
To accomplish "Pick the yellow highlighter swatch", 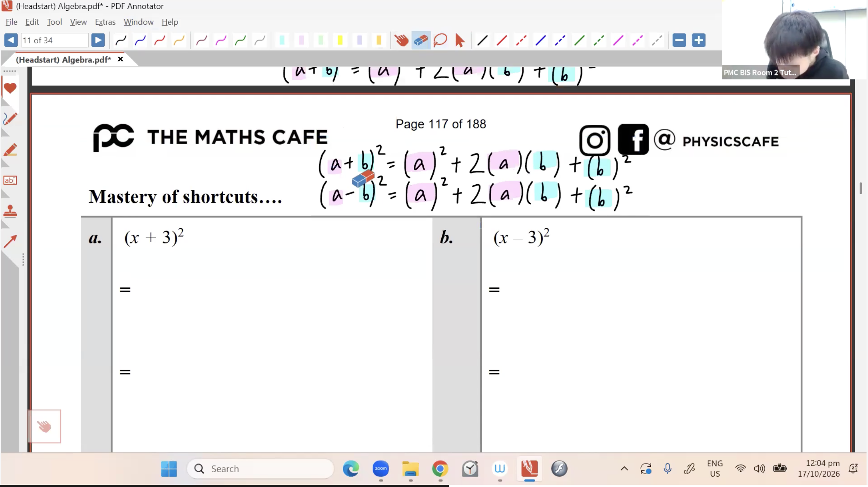I will [340, 40].
